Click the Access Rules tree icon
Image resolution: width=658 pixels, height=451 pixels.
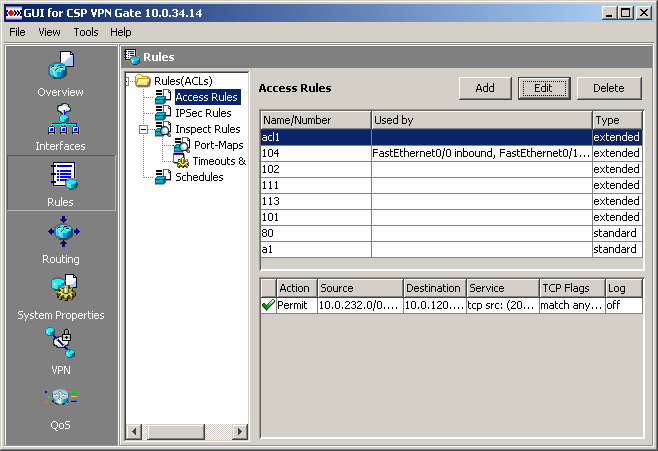point(162,97)
